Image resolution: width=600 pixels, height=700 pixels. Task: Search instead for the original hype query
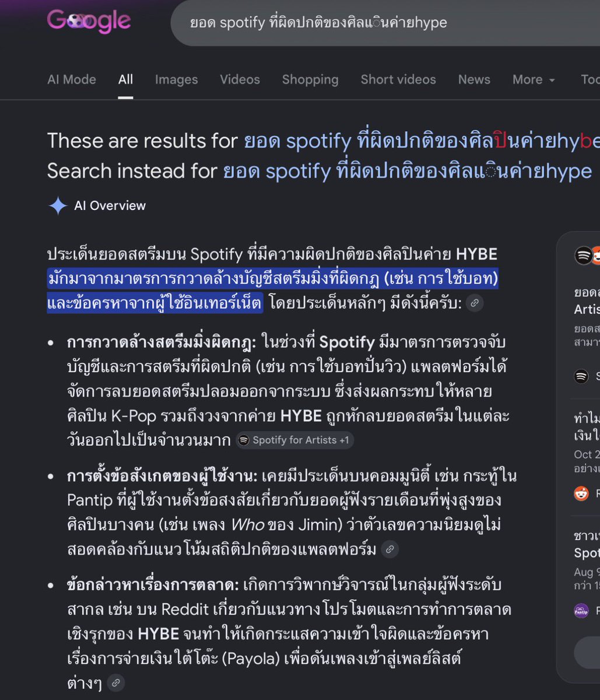[408, 171]
